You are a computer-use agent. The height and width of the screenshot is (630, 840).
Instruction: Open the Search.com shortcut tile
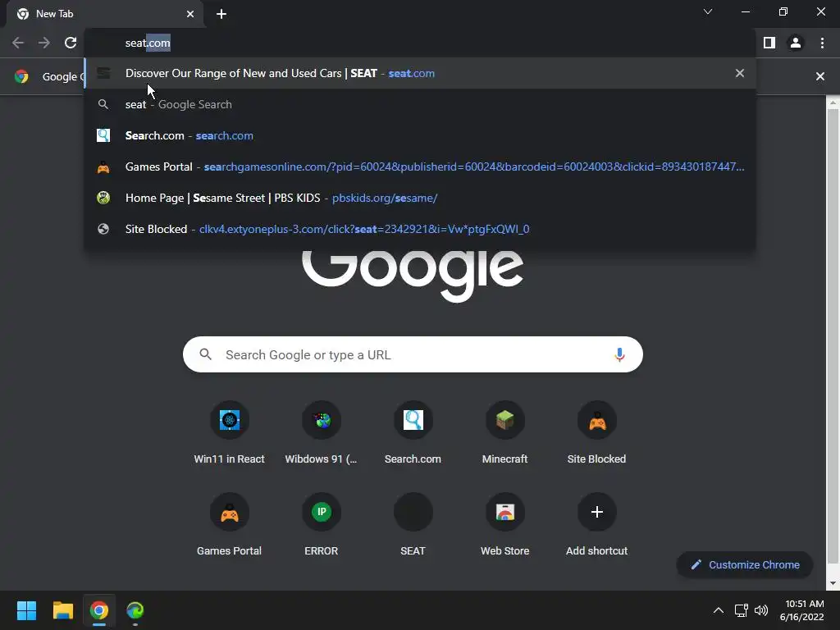[413, 433]
